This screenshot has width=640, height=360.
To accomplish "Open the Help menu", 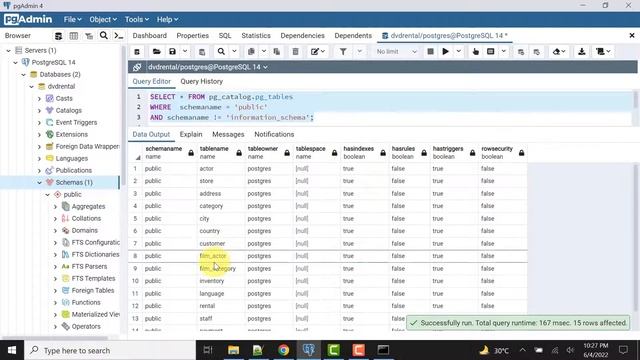I will (167, 19).
